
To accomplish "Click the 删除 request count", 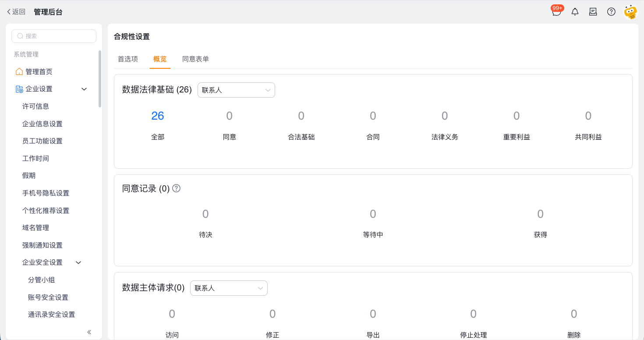I will 574,314.
